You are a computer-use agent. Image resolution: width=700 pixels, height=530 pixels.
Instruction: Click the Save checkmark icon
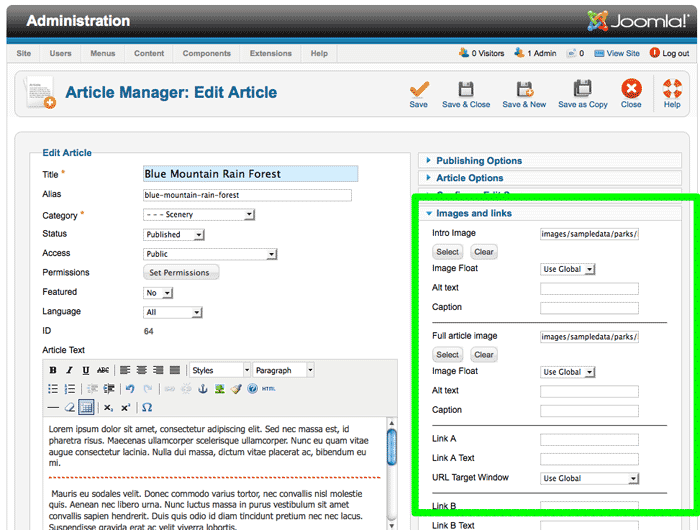click(x=419, y=90)
